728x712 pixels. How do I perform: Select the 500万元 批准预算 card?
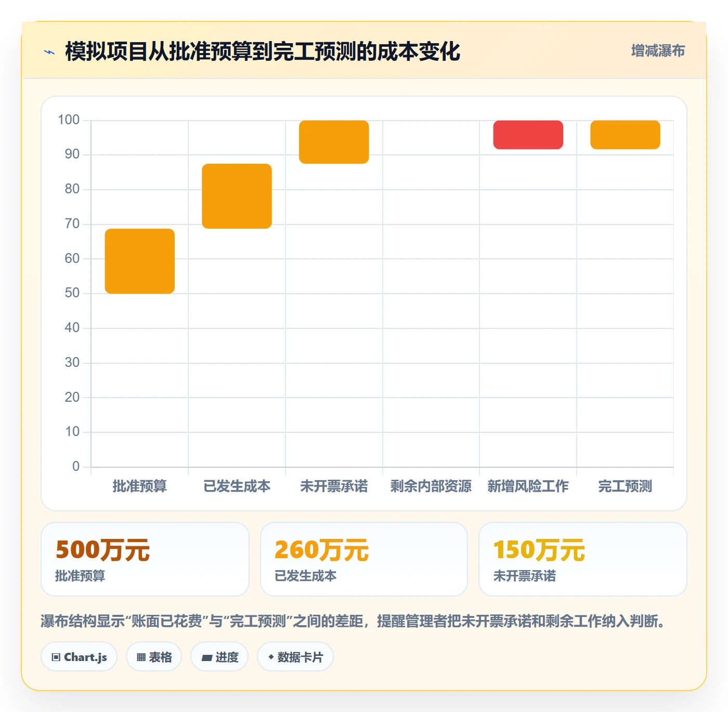click(x=145, y=559)
